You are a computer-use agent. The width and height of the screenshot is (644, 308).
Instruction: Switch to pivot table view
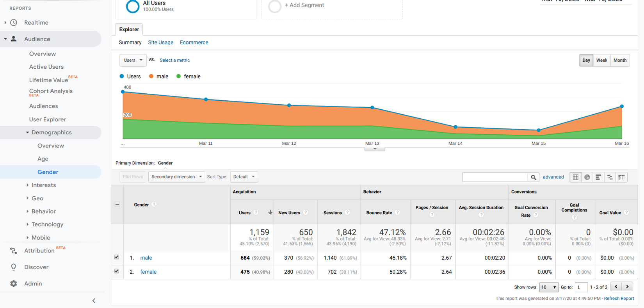tap(621, 177)
